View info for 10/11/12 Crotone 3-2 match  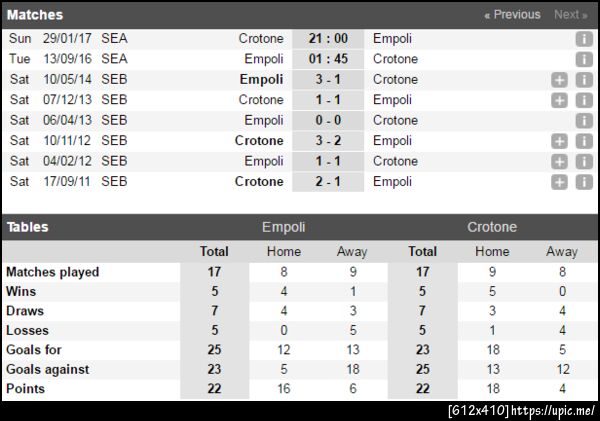[x=584, y=141]
